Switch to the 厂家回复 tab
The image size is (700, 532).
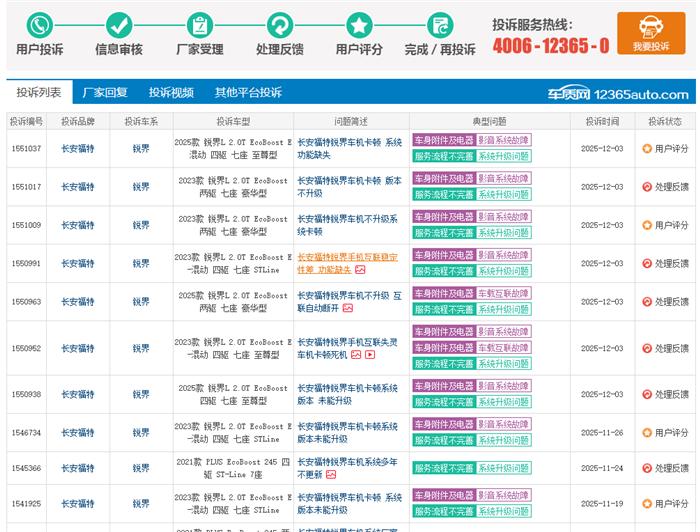(105, 93)
